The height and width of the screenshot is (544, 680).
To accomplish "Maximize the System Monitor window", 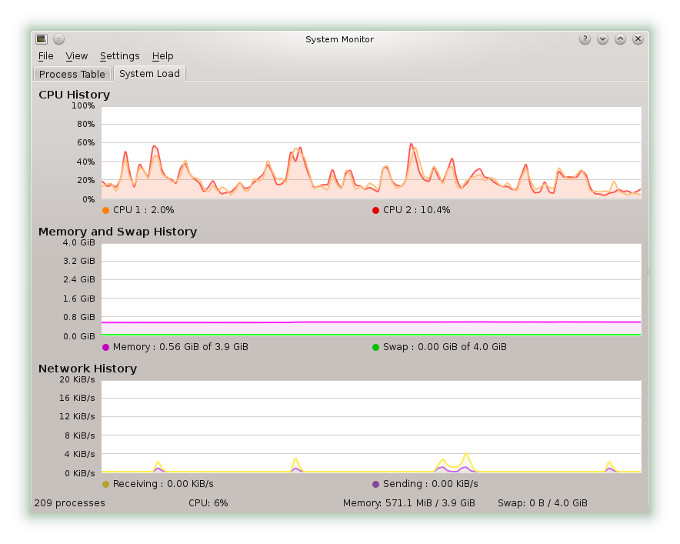I will coord(620,39).
